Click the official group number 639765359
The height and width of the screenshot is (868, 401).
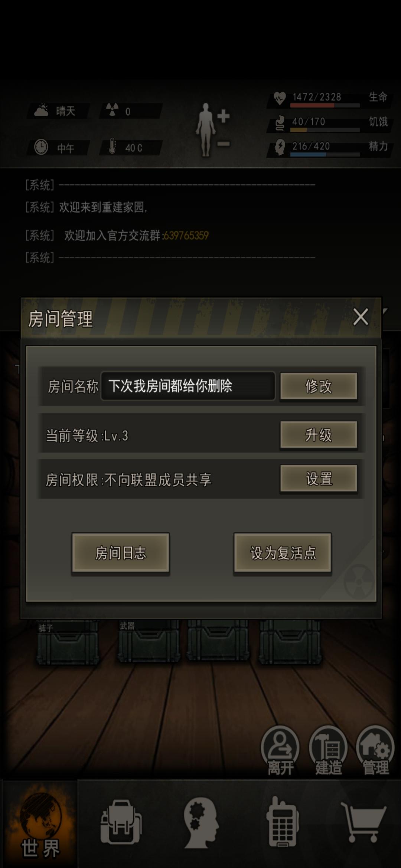(x=186, y=236)
